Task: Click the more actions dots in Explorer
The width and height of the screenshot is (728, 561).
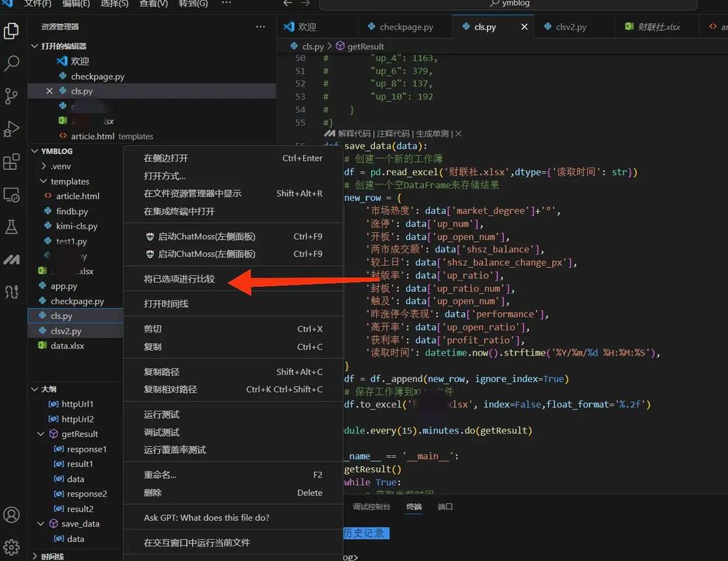Action: [260, 26]
